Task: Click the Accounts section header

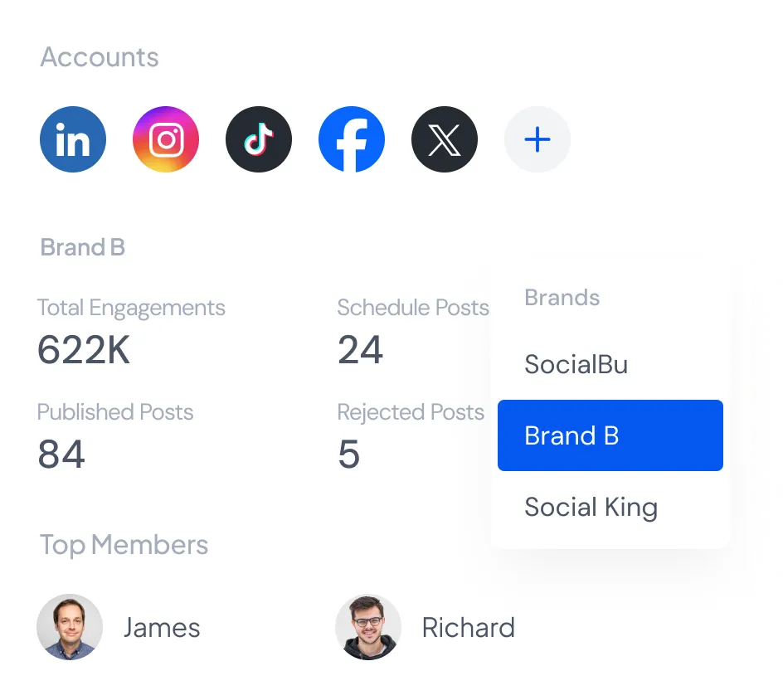Action: (99, 57)
